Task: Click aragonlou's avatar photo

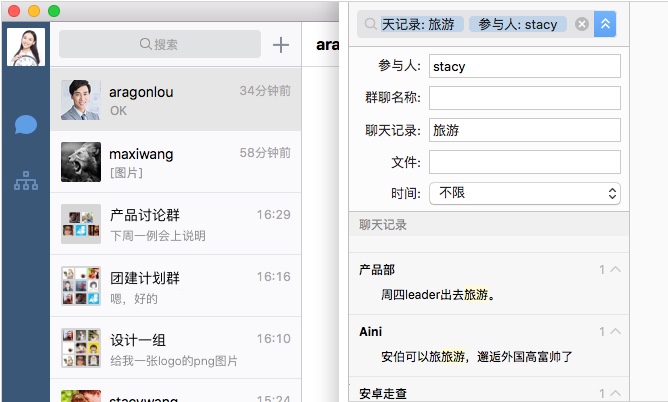Action: (81, 100)
